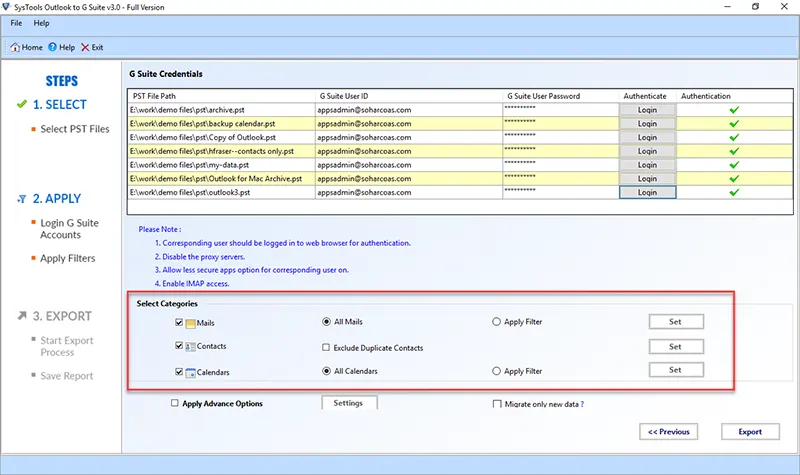This screenshot has height=475, width=800.
Task: Click user ID cell of backup calendar.pst row
Action: tap(409, 123)
